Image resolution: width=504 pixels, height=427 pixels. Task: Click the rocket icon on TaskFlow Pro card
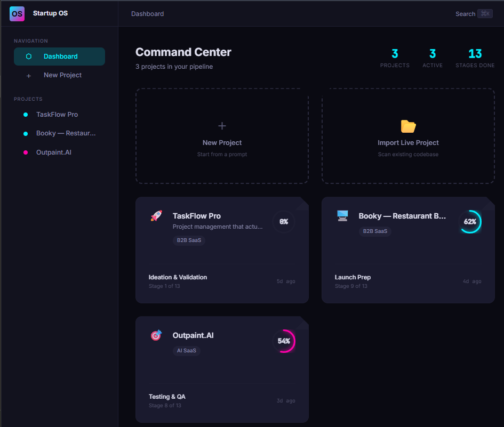point(157,215)
